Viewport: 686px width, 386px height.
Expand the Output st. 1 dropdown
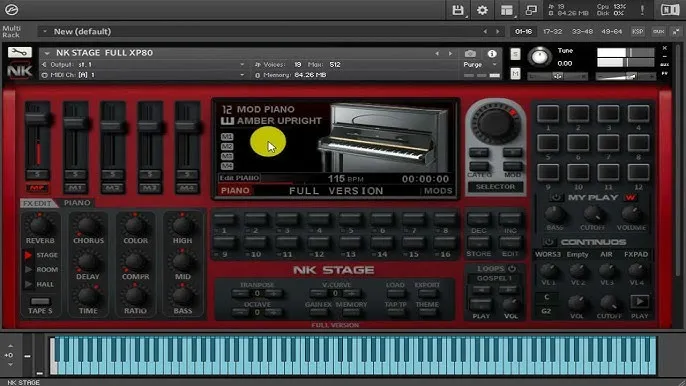[x=143, y=64]
